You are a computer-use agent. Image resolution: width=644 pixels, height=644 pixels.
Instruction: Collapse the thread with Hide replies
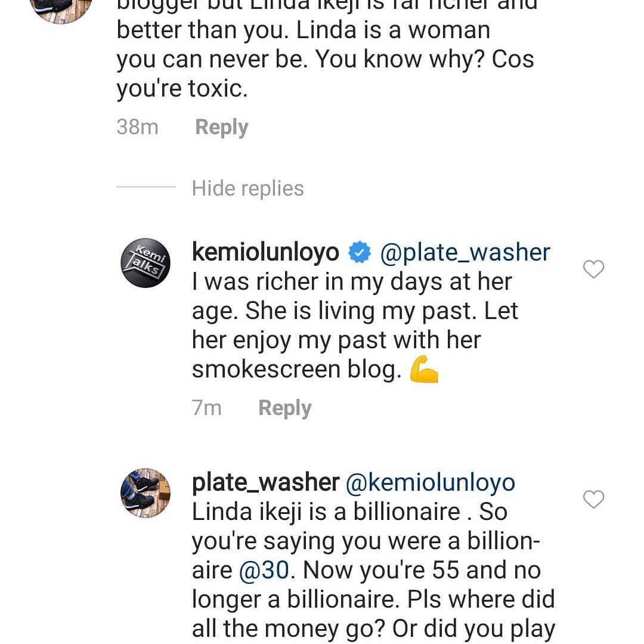(247, 188)
